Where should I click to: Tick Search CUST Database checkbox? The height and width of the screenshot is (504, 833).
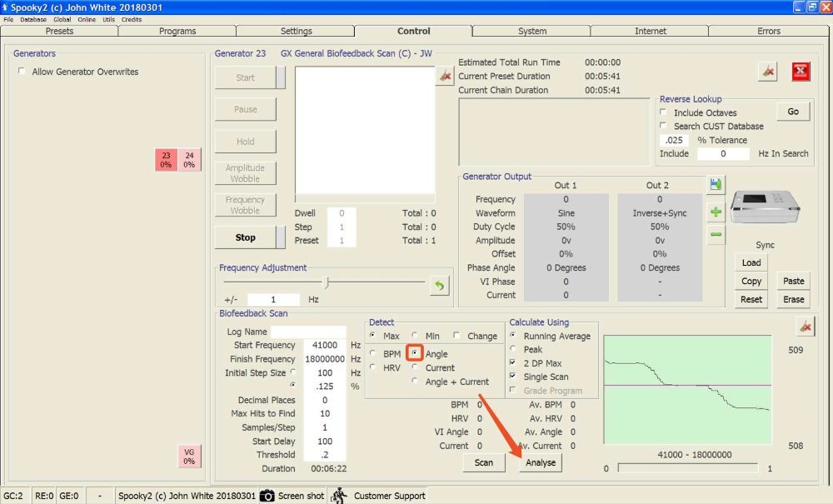[x=663, y=125]
